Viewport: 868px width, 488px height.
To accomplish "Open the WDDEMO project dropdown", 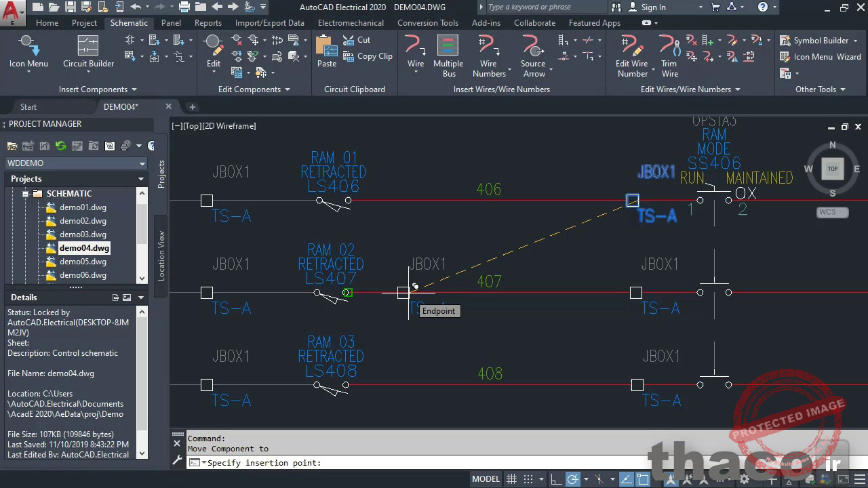I will tap(142, 163).
